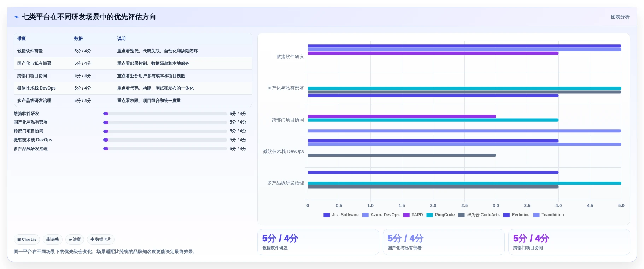The height and width of the screenshot is (269, 644).
Task: Select the 数据卡片 tag chip
Action: [x=101, y=239]
